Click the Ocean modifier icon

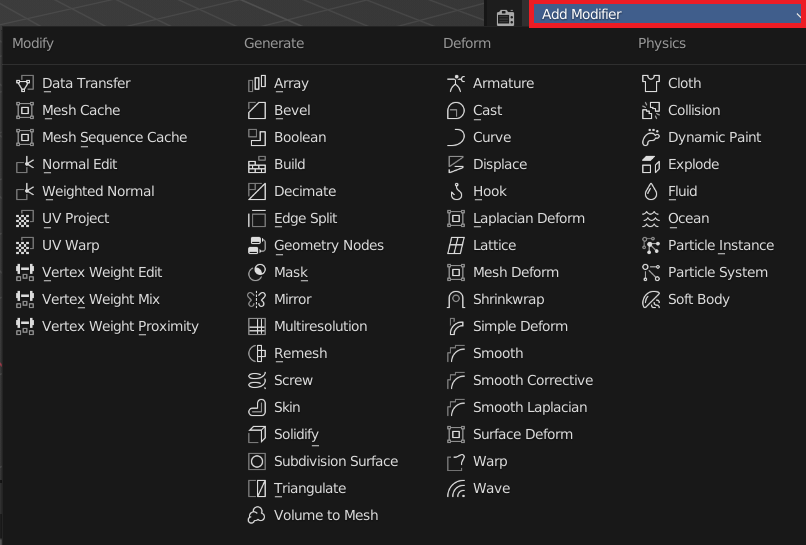651,219
